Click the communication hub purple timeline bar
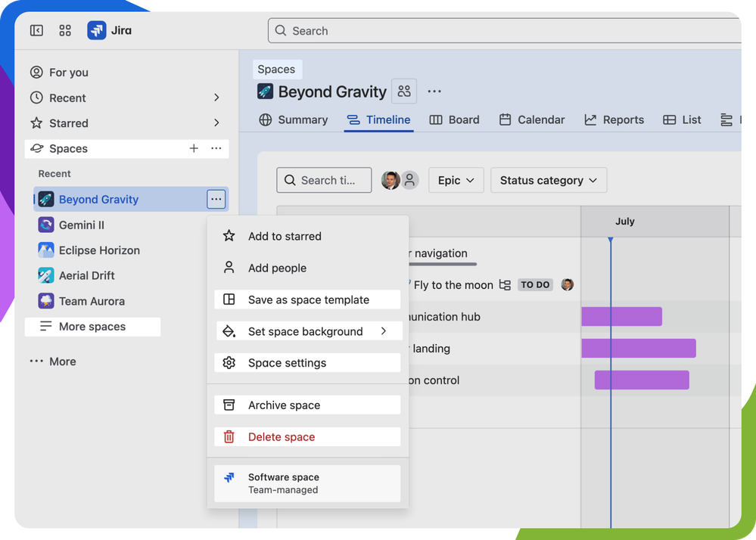The image size is (756, 540). tap(621, 316)
